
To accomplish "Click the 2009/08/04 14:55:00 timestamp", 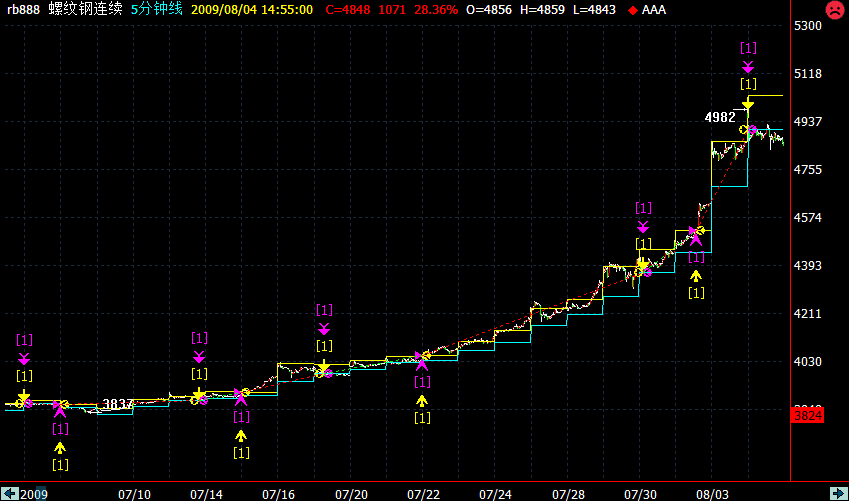I will [251, 10].
